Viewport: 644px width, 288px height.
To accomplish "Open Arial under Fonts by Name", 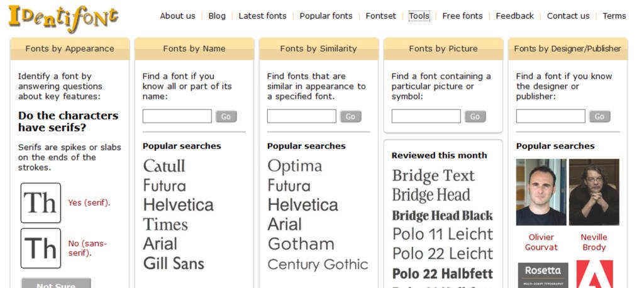I will [x=160, y=243].
